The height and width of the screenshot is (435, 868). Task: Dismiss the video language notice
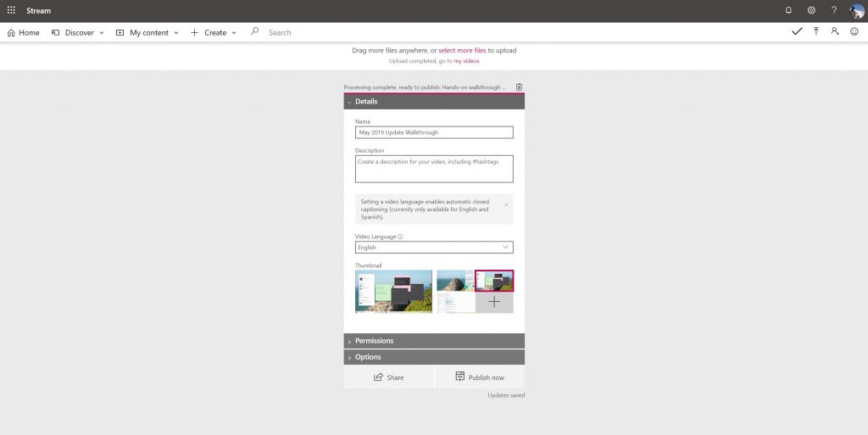point(506,204)
